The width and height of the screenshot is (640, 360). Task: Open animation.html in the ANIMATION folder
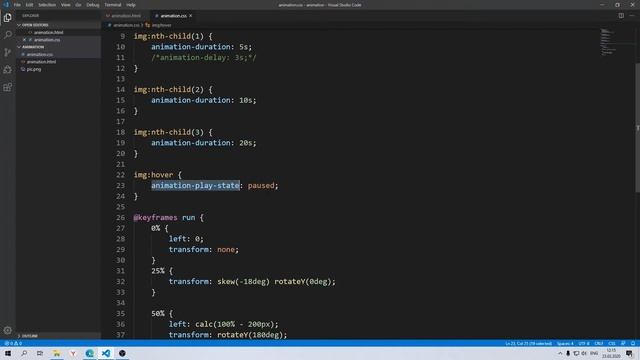tap(41, 62)
